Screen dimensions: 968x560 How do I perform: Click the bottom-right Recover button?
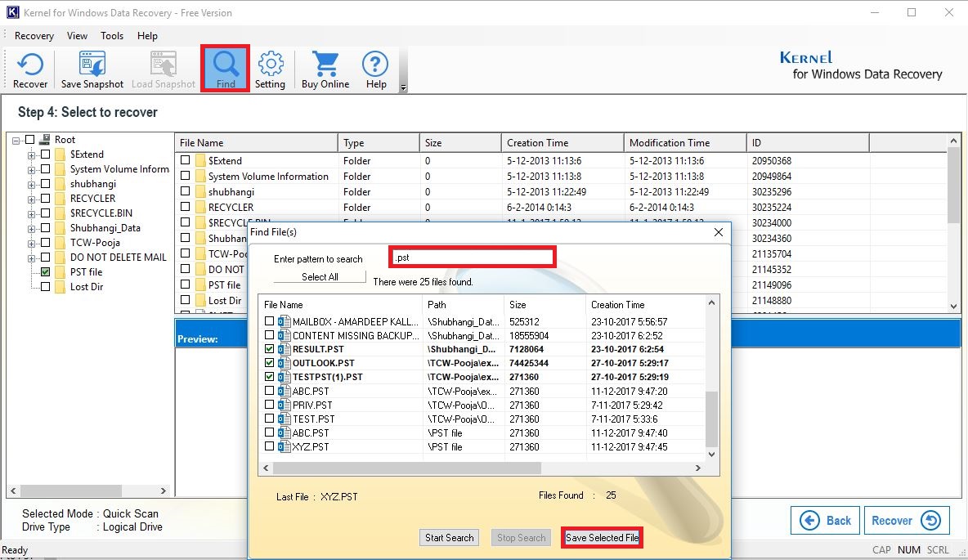(906, 521)
